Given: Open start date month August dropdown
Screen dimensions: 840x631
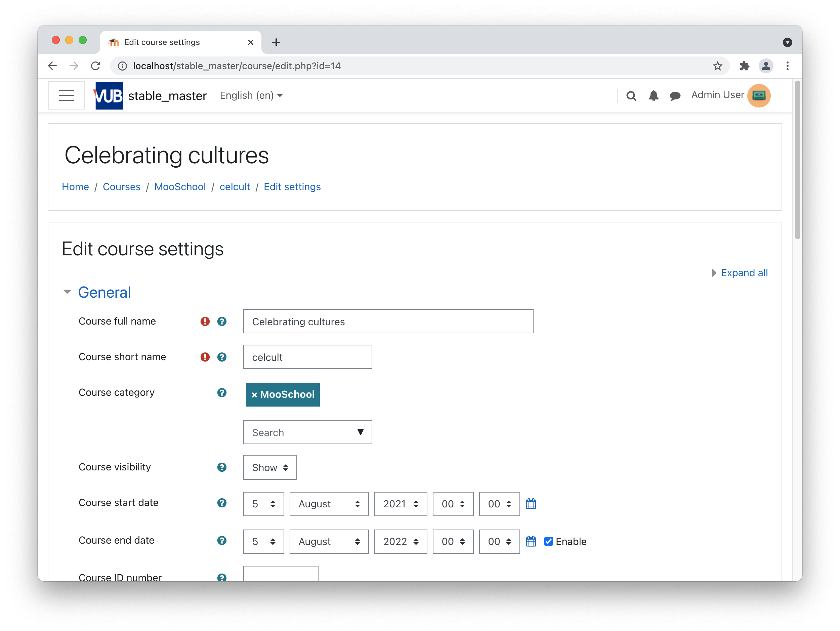Looking at the screenshot, I should click(329, 504).
